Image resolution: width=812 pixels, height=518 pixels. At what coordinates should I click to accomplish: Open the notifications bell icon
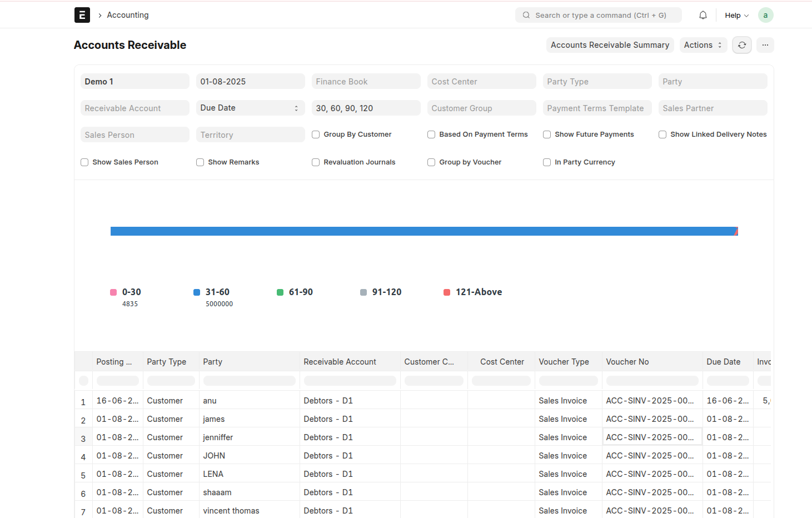point(703,15)
